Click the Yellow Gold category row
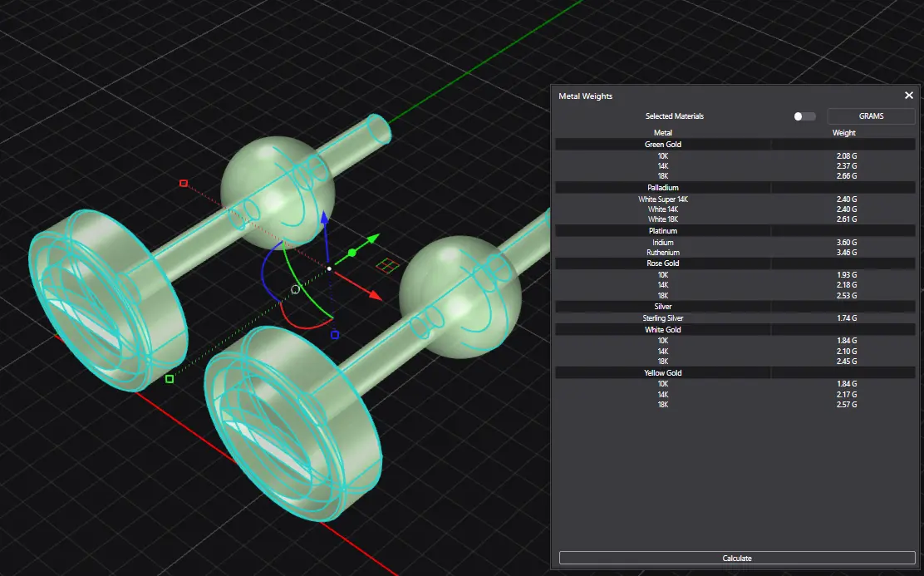This screenshot has height=576, width=924. tap(735, 373)
